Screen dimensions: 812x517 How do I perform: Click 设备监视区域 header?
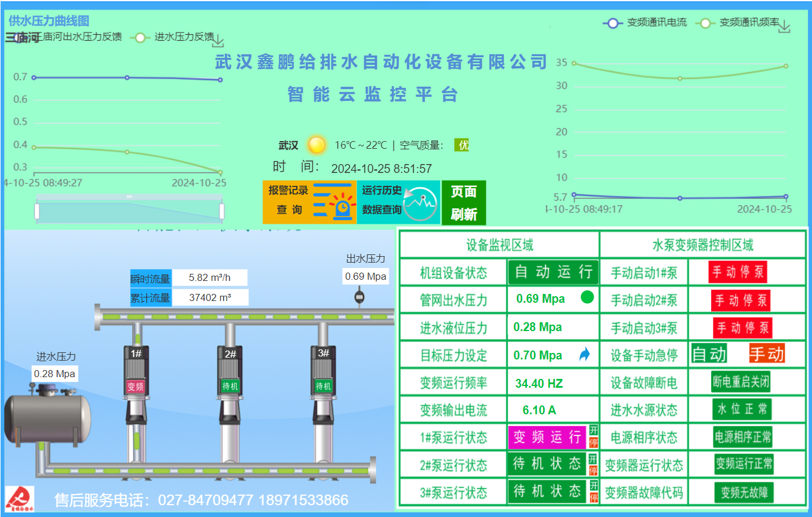point(500,245)
